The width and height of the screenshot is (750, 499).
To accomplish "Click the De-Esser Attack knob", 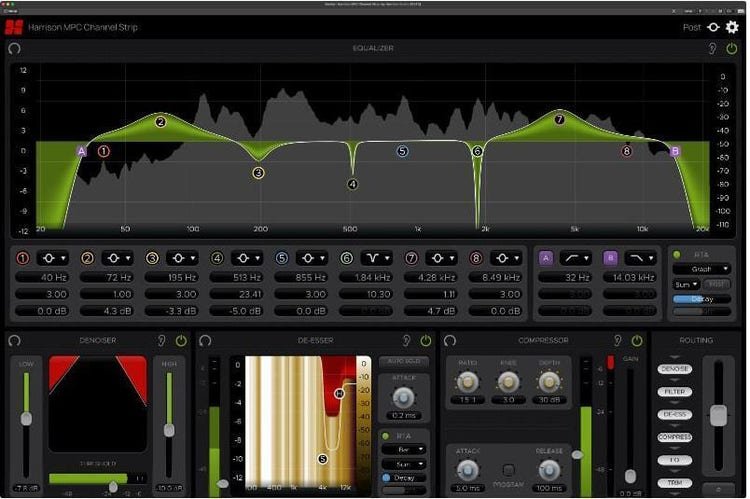I will pos(403,398).
